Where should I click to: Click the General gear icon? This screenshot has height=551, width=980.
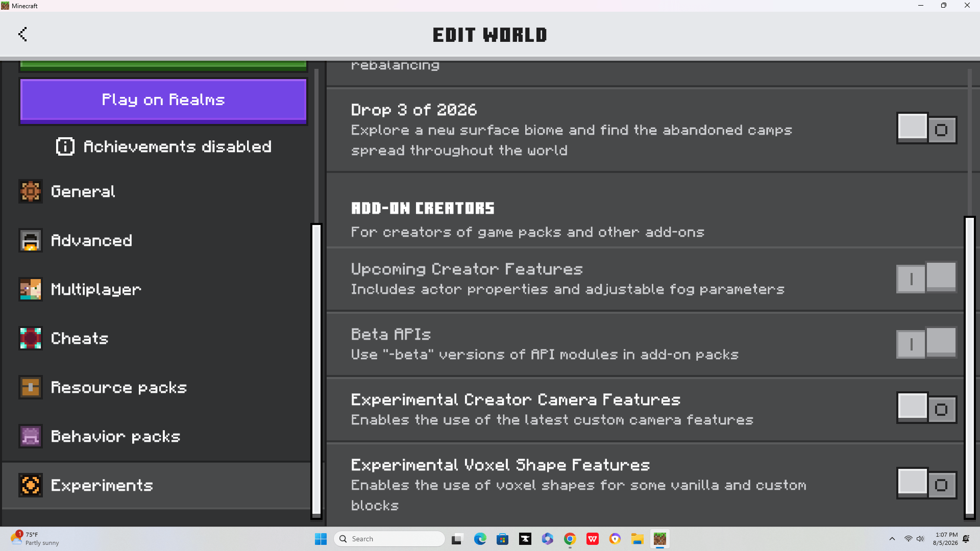click(31, 191)
